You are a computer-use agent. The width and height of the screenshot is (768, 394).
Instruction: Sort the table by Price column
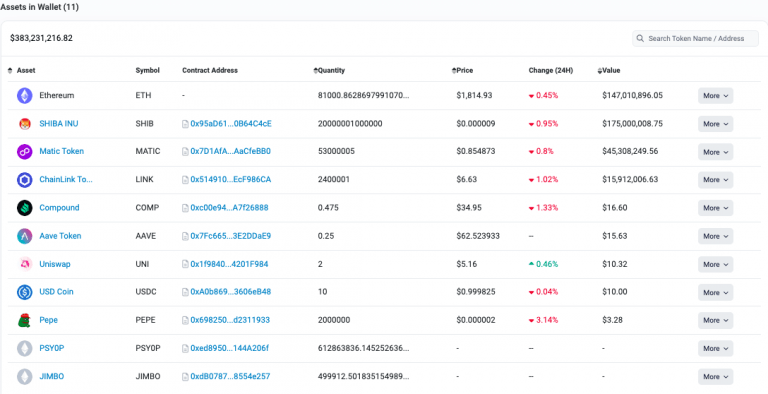(x=462, y=71)
